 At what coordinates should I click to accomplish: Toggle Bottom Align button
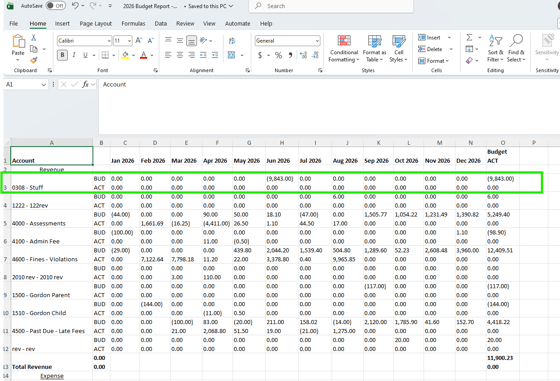point(191,41)
